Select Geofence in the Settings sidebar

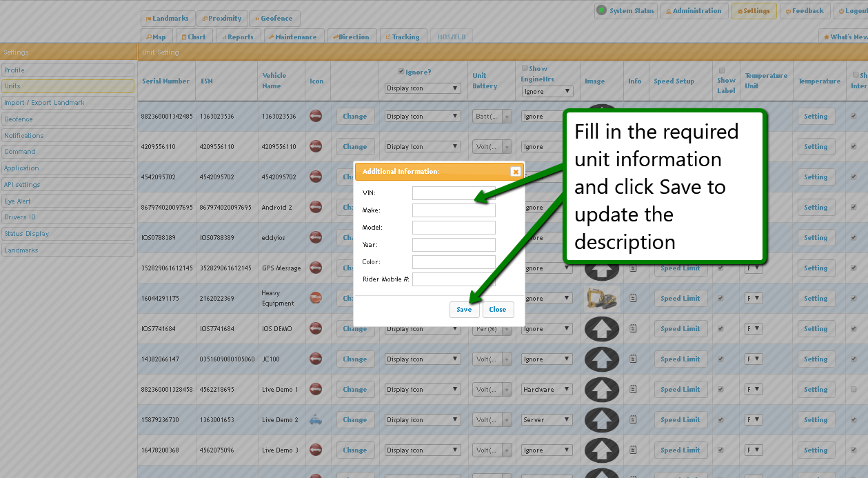pyautogui.click(x=67, y=119)
